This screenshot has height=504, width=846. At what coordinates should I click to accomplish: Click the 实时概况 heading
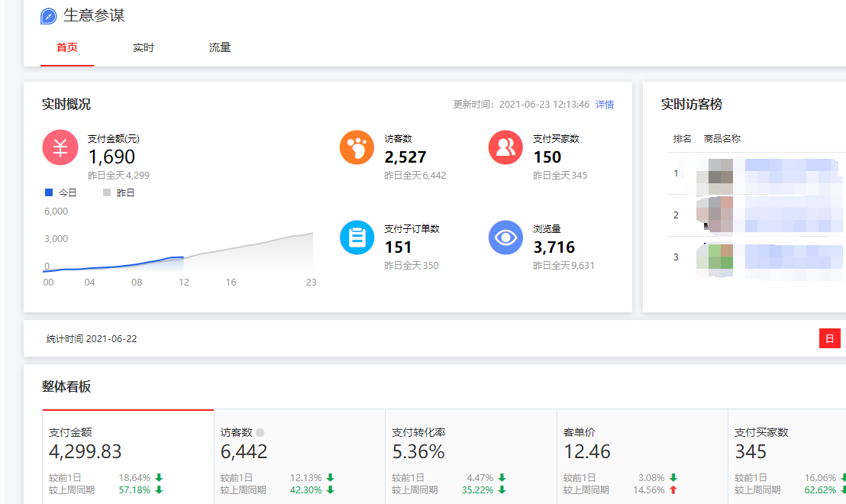(x=66, y=104)
